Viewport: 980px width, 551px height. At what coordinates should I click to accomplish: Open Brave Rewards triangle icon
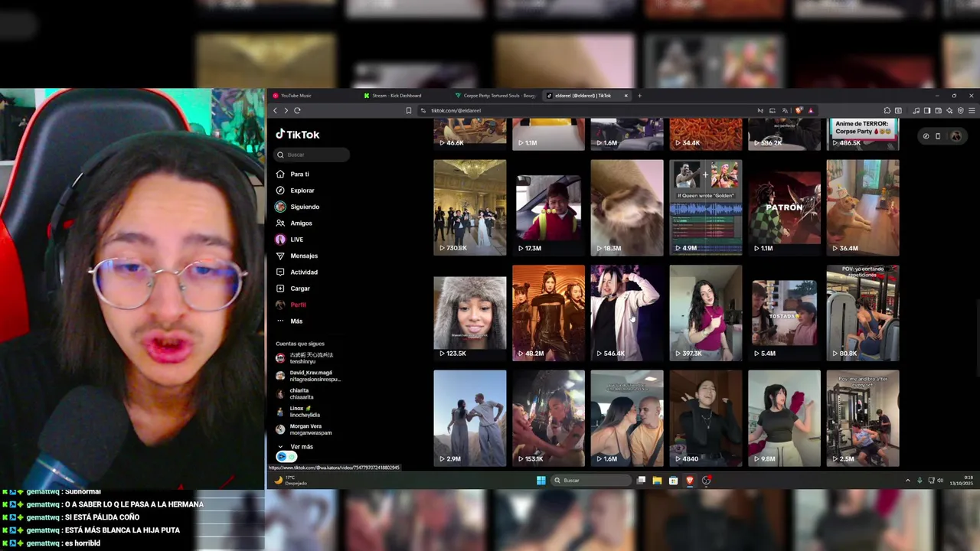pyautogui.click(x=810, y=111)
